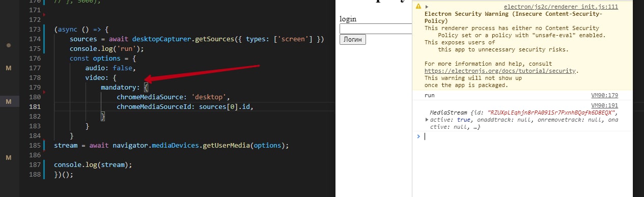
Task: Click the M git marker beside line 177
Action: coord(8,68)
